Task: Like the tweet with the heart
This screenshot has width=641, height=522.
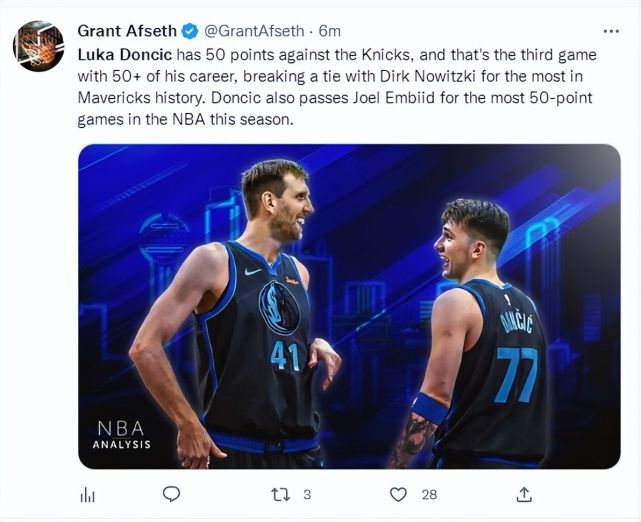Action: pyautogui.click(x=398, y=494)
